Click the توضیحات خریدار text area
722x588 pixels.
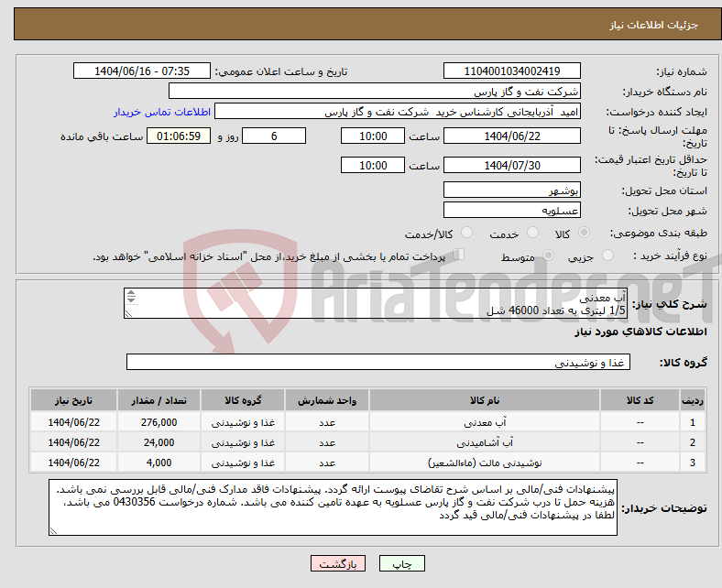(333, 507)
